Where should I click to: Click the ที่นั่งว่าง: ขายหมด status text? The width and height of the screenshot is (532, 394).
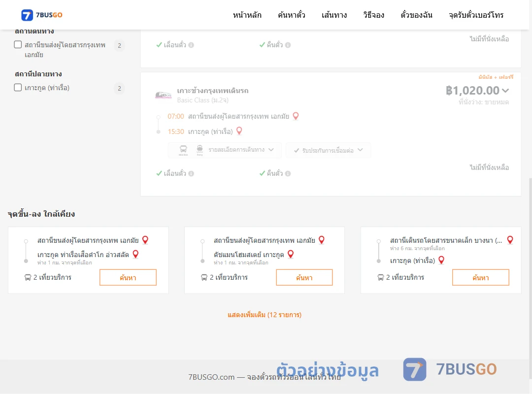pos(484,102)
